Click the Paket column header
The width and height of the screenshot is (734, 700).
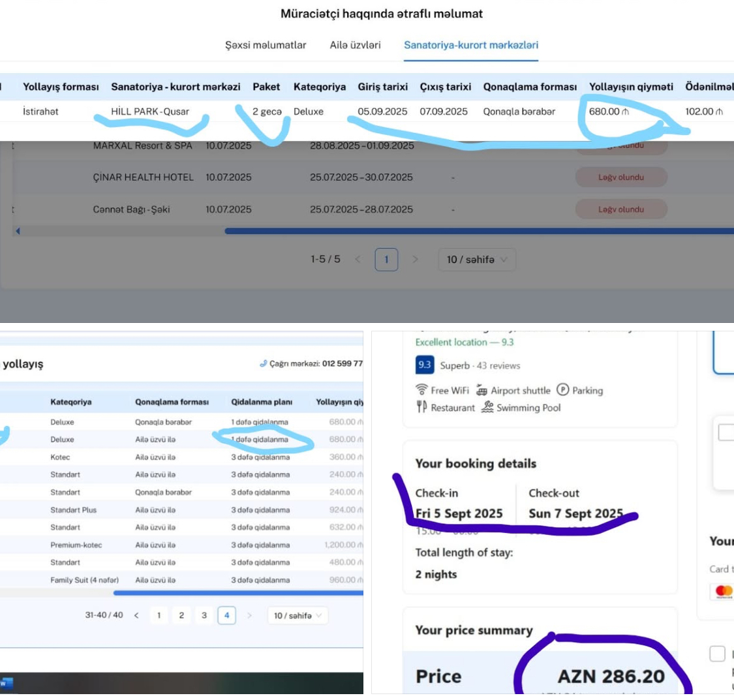[x=266, y=87]
